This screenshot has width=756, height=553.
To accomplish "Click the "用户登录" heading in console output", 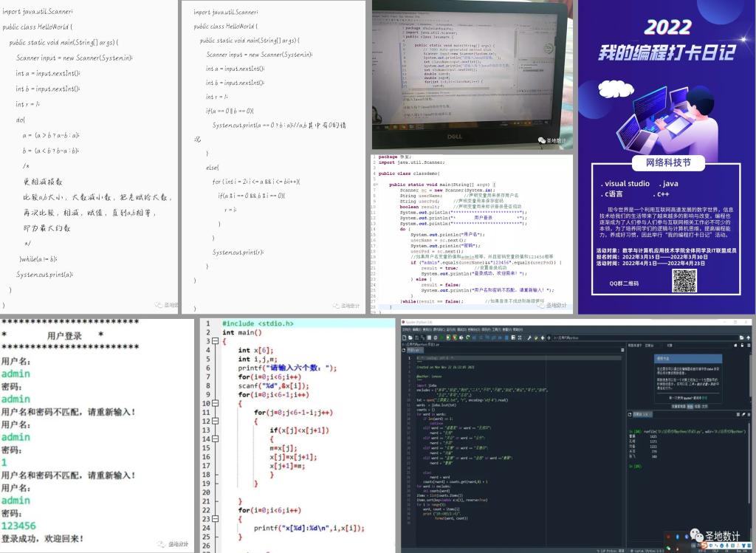I will (x=65, y=335).
